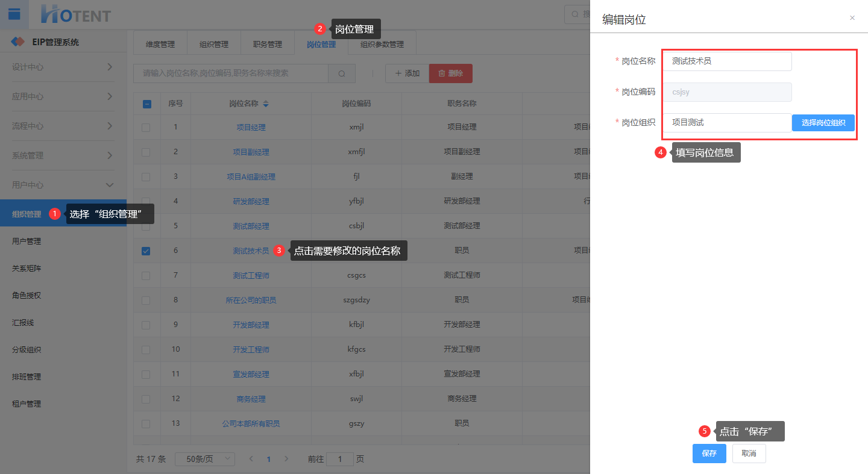Switch to the 组织参数管理 tab

coord(382,44)
